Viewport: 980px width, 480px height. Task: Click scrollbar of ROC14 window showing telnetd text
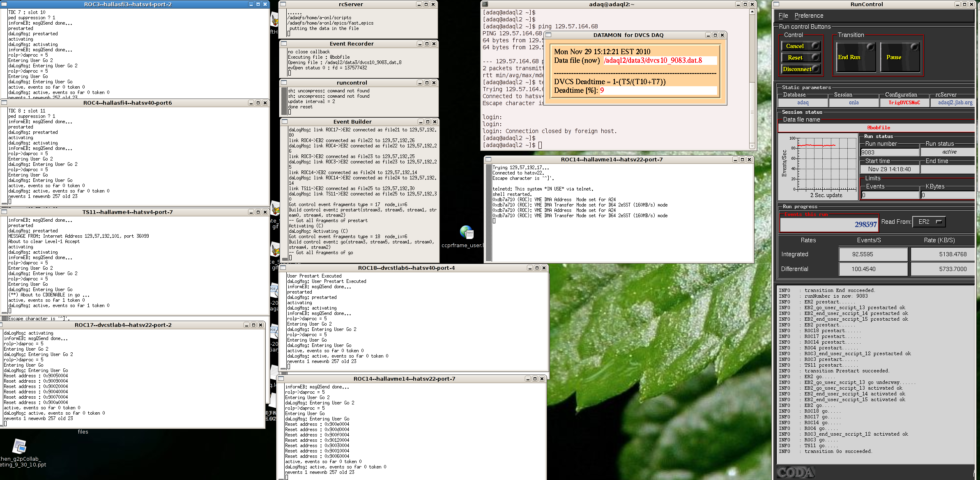click(489, 213)
